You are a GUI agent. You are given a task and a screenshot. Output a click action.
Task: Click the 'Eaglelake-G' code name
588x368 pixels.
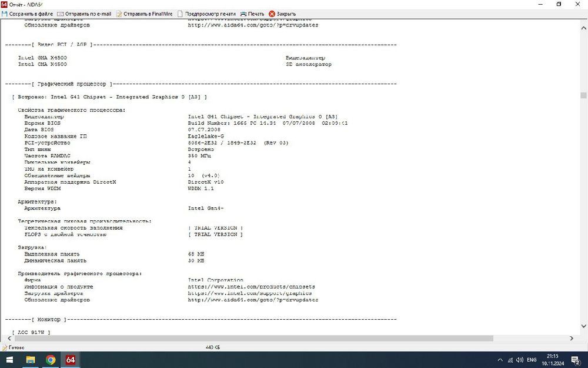pyautogui.click(x=205, y=137)
